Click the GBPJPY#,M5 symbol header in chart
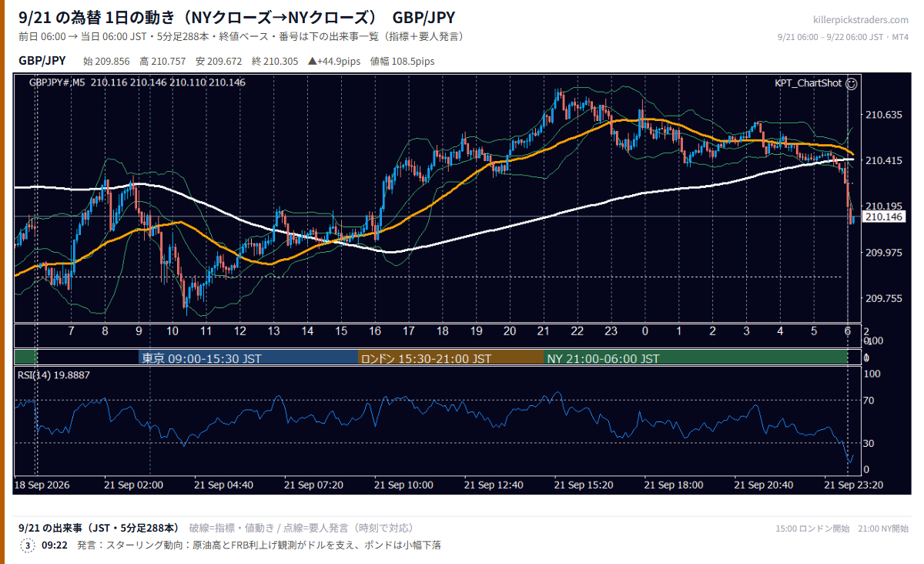Image resolution: width=924 pixels, height=564 pixels. coord(57,82)
